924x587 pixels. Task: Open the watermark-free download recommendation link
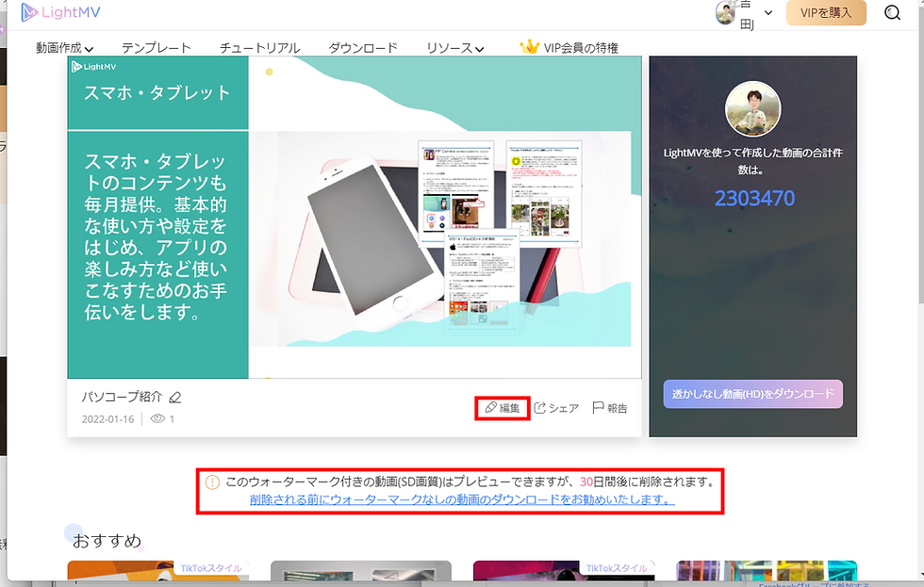tap(462, 499)
